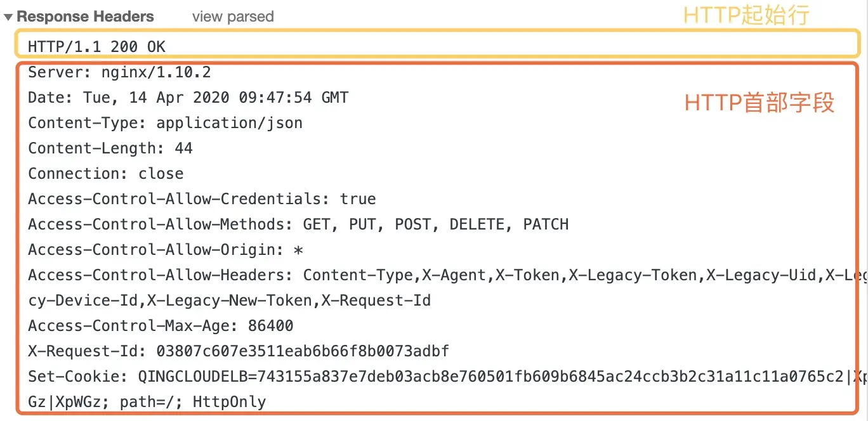Click the Response Headers section title

click(85, 17)
